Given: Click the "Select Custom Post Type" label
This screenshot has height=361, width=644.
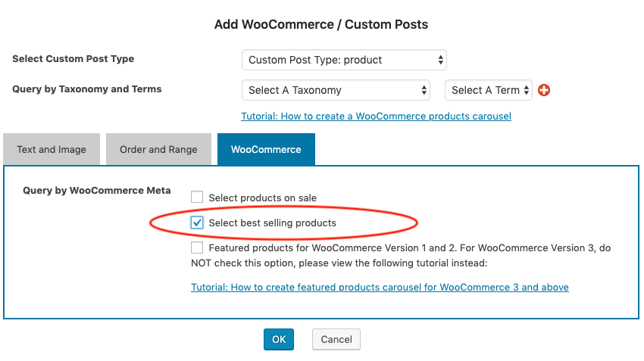Looking at the screenshot, I should (x=73, y=59).
